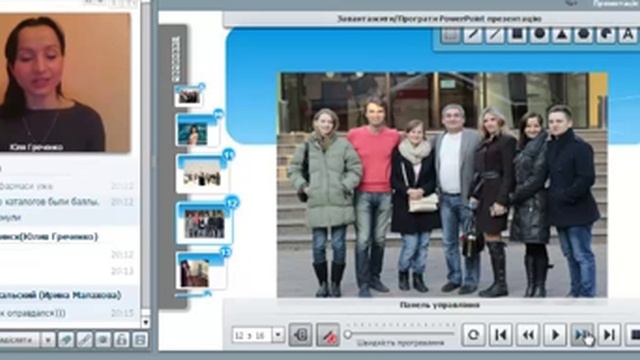Click chat sender name containing Юлия Греченко
The width and height of the screenshot is (640, 360).
point(49,237)
